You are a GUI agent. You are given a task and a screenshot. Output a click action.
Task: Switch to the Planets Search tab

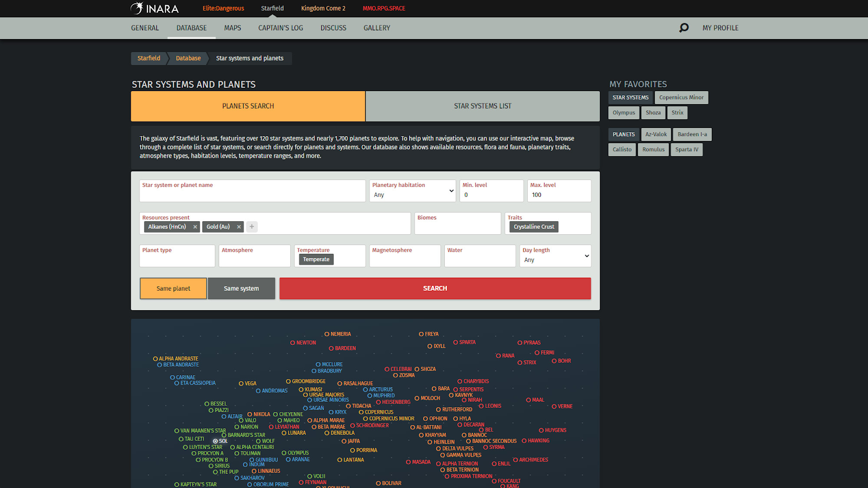(248, 106)
